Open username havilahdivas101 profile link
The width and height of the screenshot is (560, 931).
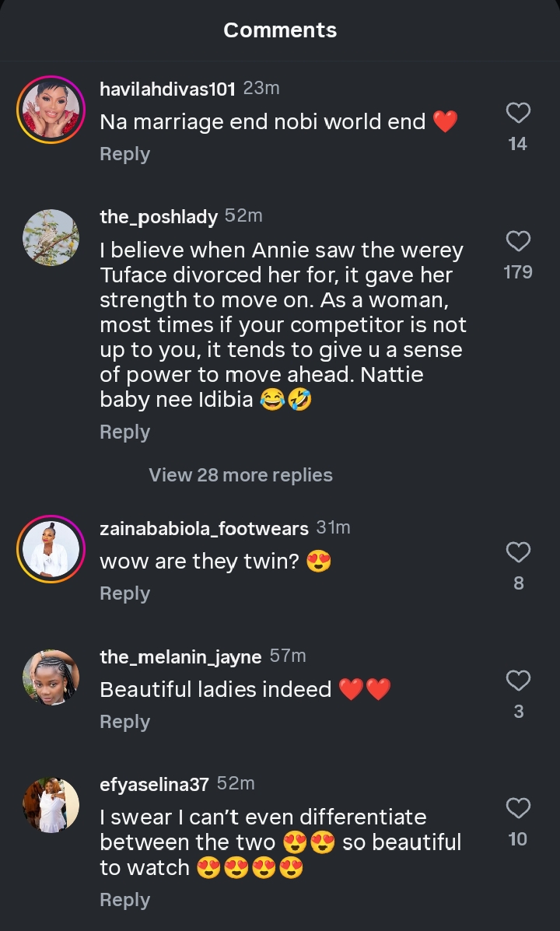click(167, 89)
